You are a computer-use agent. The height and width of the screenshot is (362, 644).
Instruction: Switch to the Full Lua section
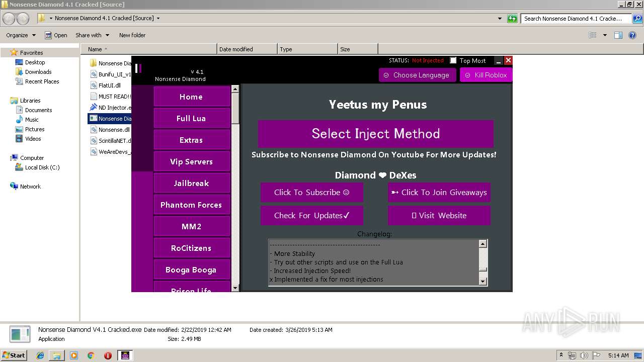click(x=191, y=118)
